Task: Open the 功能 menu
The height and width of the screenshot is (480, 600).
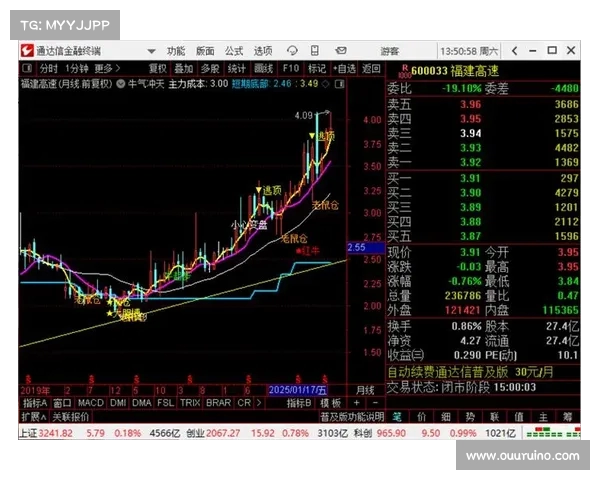Action: (175, 50)
